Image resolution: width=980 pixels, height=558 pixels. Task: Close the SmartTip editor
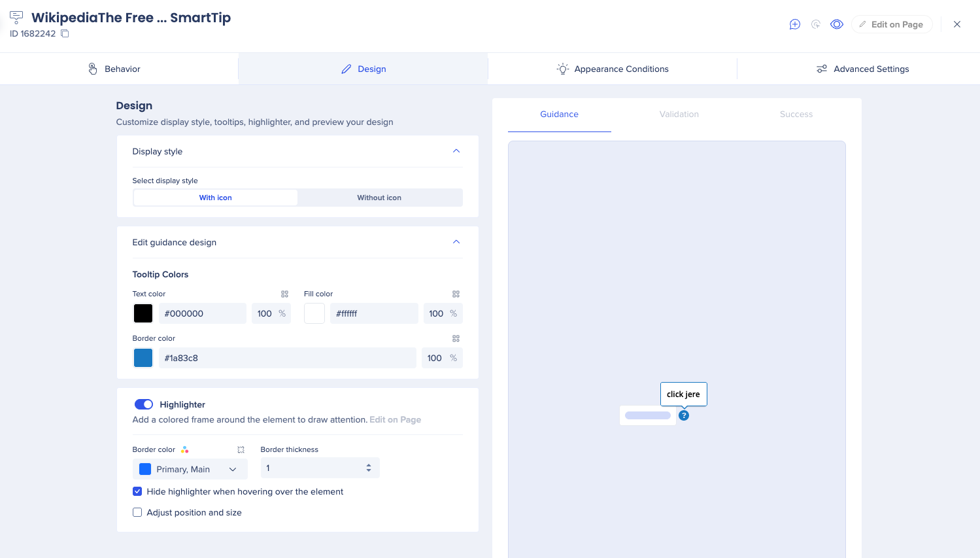click(x=957, y=24)
